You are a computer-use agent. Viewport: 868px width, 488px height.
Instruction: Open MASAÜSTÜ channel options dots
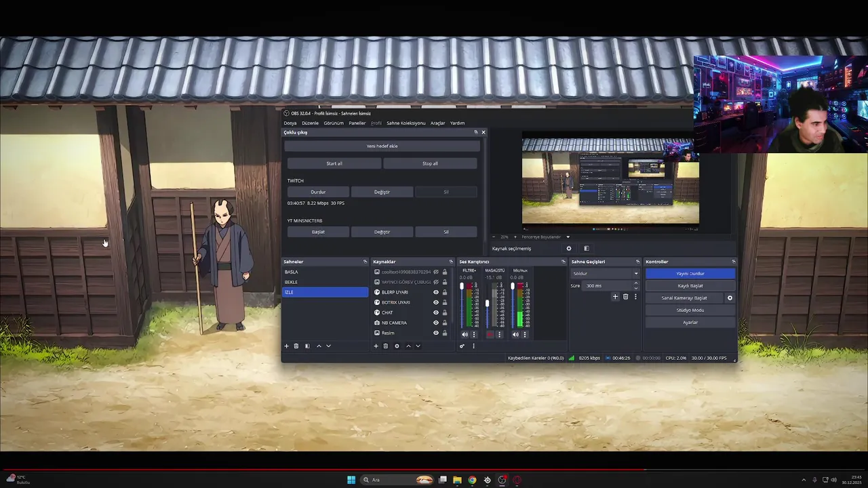tap(499, 334)
